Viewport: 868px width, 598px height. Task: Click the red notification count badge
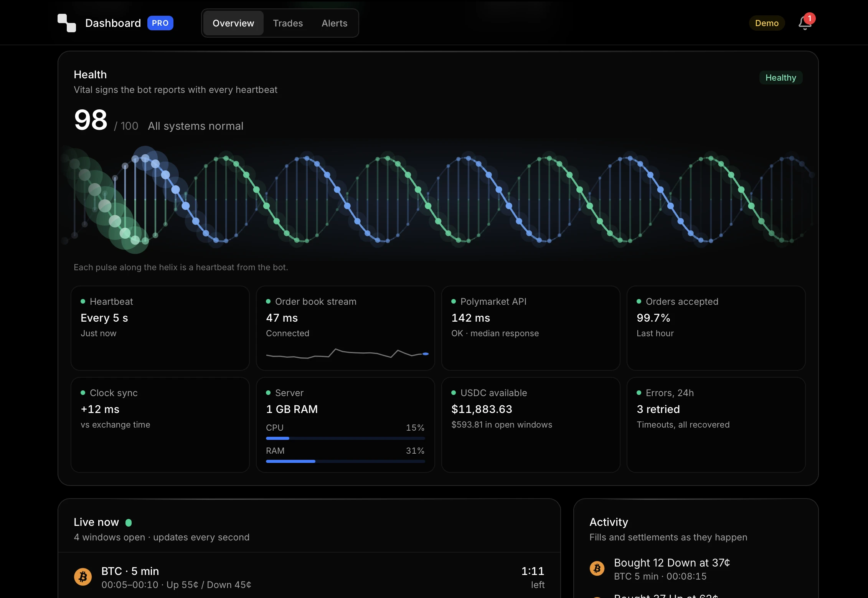coord(810,18)
